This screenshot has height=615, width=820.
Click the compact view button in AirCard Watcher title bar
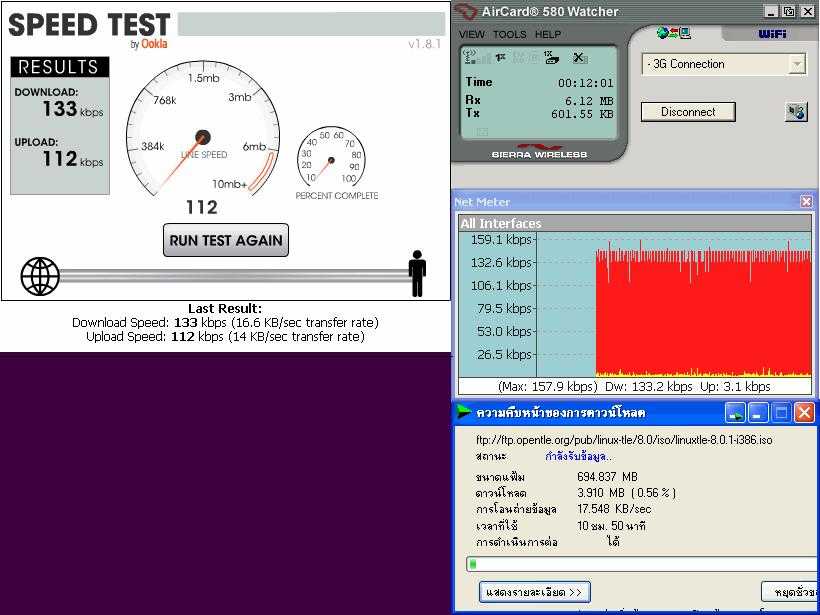[x=788, y=11]
